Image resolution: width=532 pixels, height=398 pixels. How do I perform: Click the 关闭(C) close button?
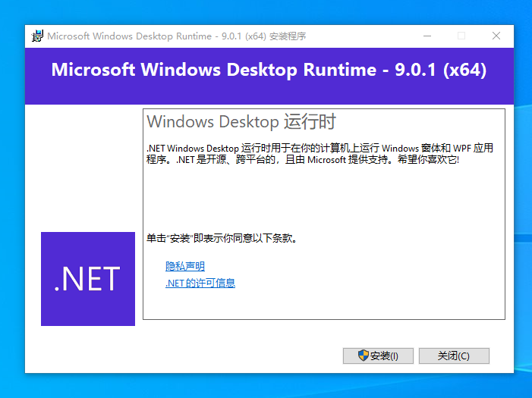pyautogui.click(x=454, y=356)
